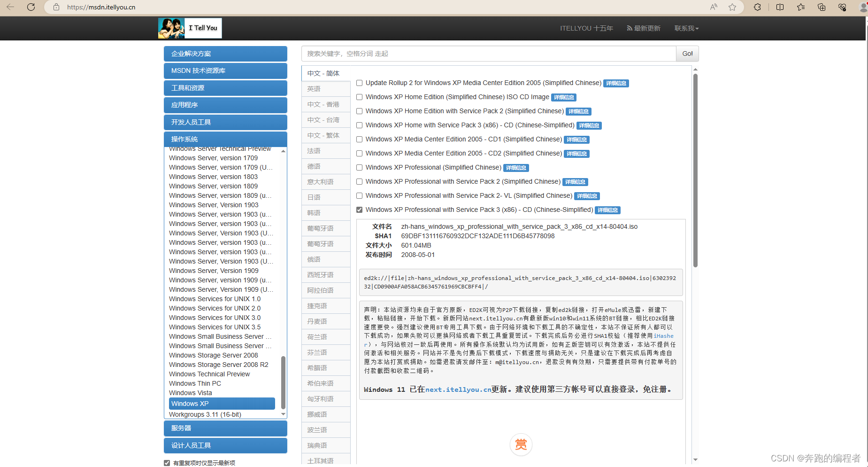Select the 中文 - 简体 tab
This screenshot has width=868, height=467.
click(x=326, y=73)
